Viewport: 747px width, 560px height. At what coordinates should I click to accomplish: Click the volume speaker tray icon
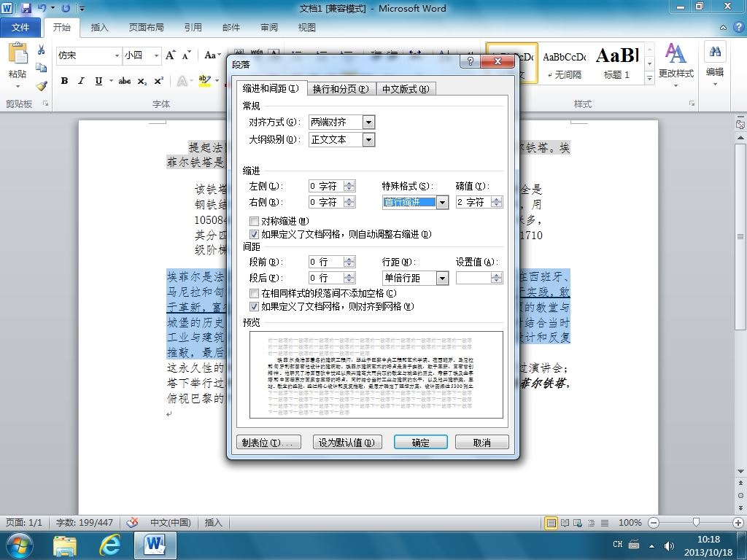tap(669, 545)
